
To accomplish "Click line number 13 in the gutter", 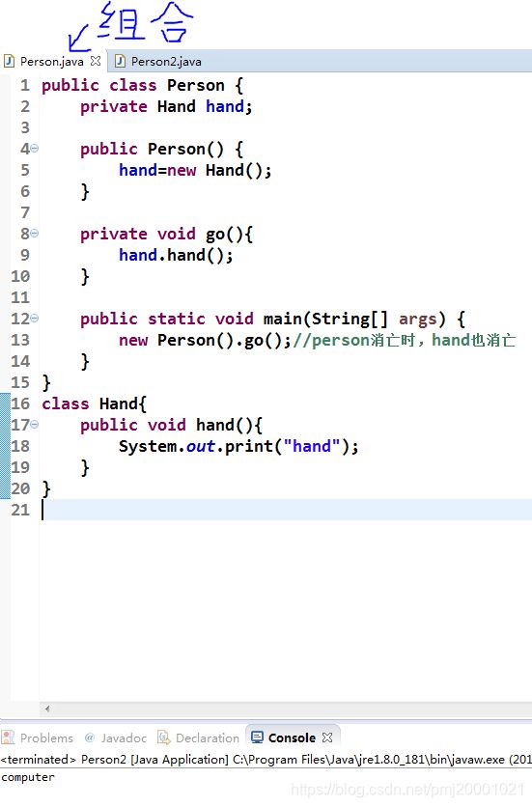I will coord(20,340).
